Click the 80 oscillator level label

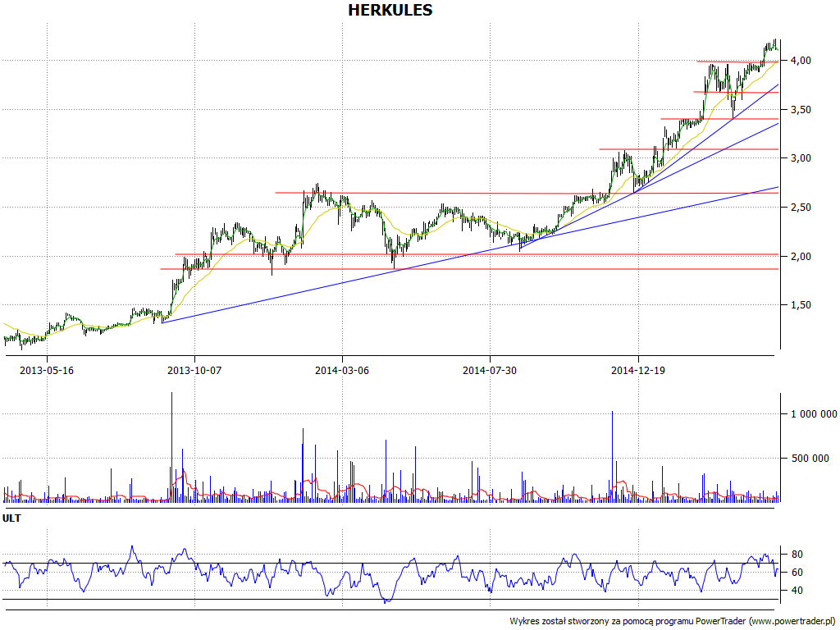click(797, 555)
